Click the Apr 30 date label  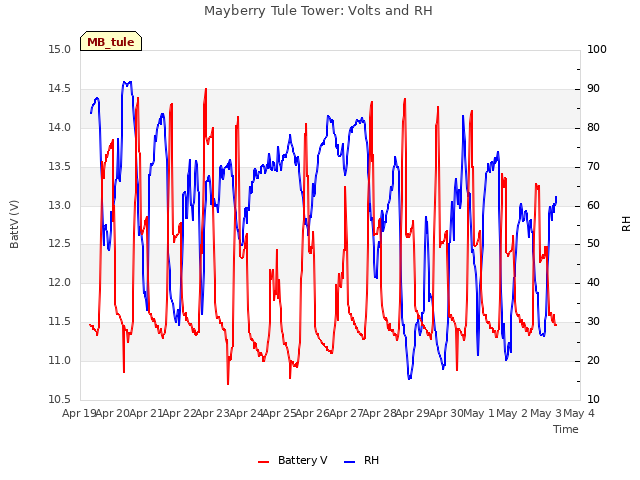[x=446, y=414]
